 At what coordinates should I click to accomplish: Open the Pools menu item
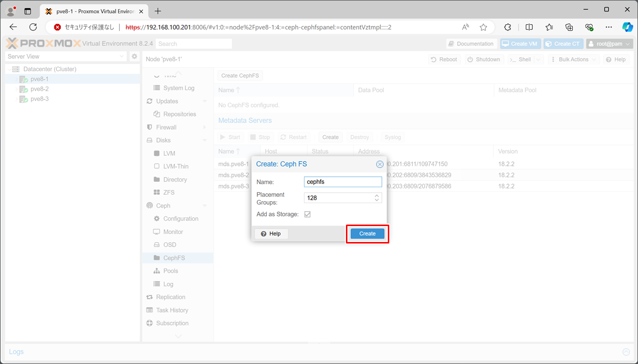(170, 271)
